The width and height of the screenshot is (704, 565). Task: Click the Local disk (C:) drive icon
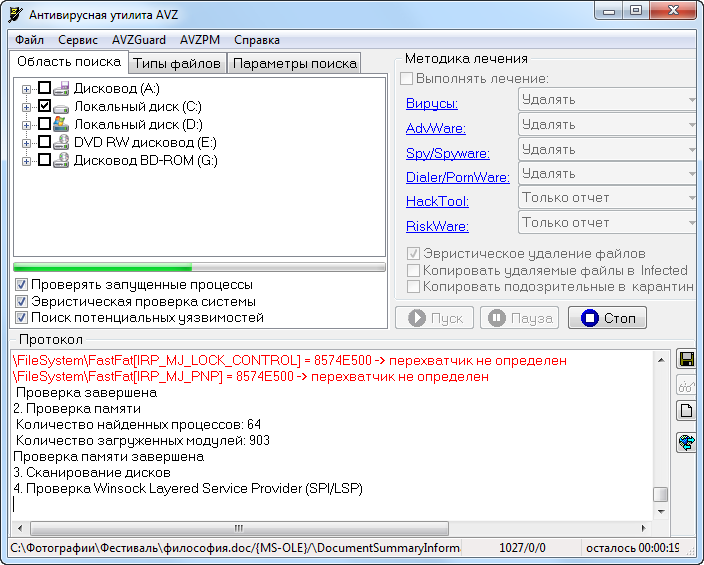[61, 107]
